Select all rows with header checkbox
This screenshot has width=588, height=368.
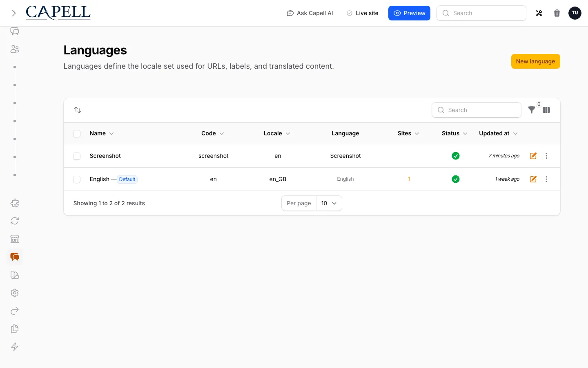point(77,134)
